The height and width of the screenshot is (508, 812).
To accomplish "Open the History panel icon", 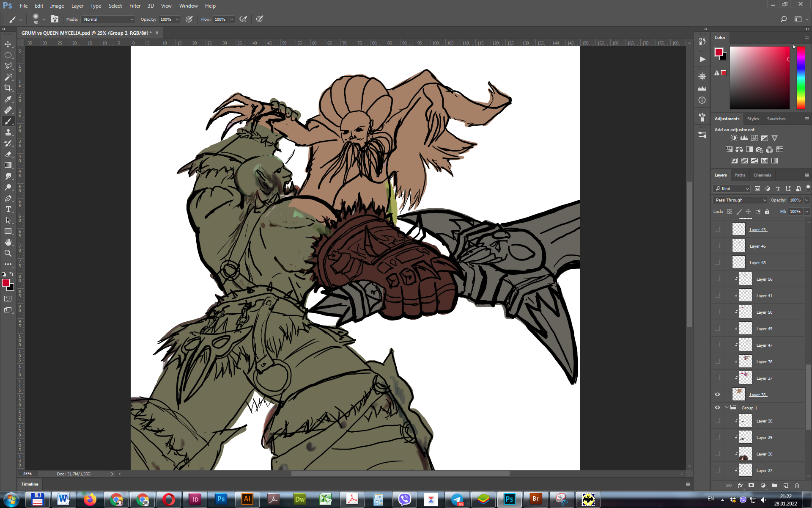I will [702, 41].
